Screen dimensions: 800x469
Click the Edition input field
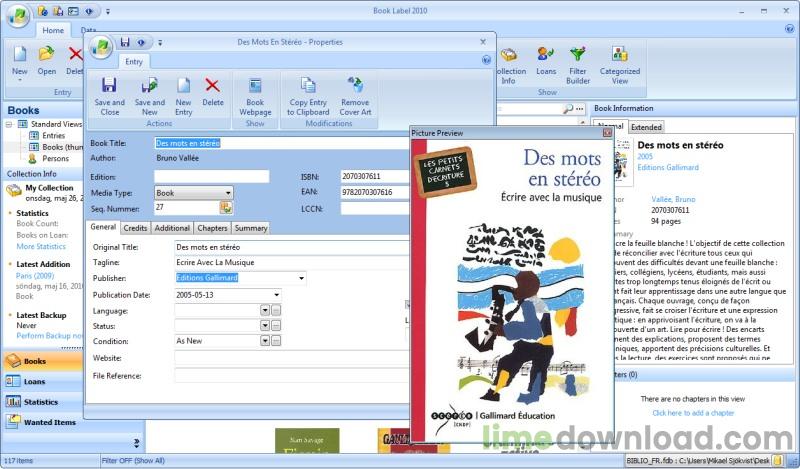pyautogui.click(x=212, y=177)
